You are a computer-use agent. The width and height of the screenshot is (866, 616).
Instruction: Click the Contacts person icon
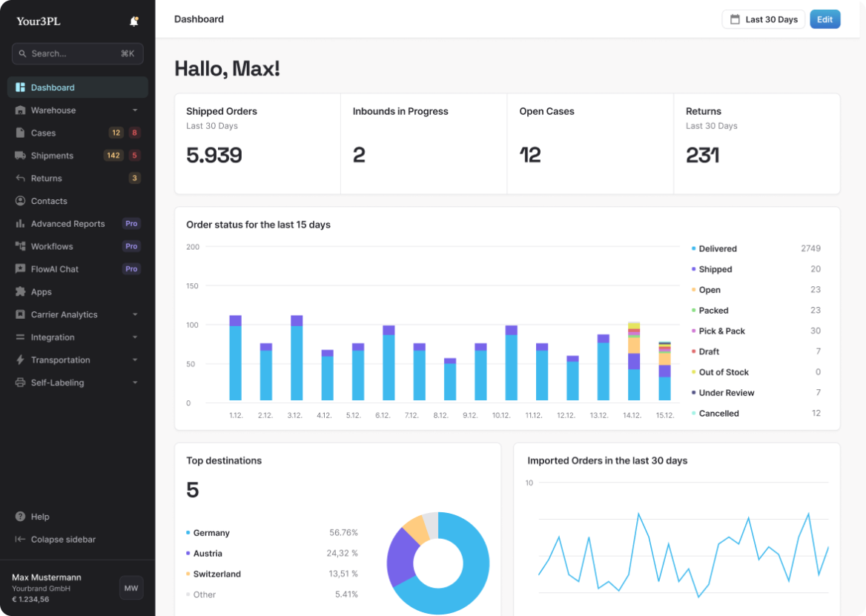coord(20,201)
